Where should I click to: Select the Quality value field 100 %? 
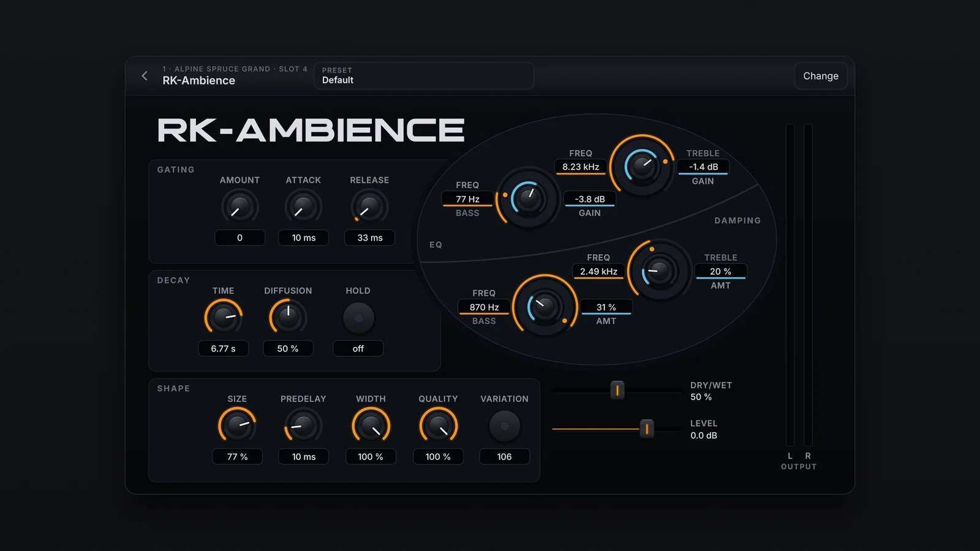coord(438,457)
